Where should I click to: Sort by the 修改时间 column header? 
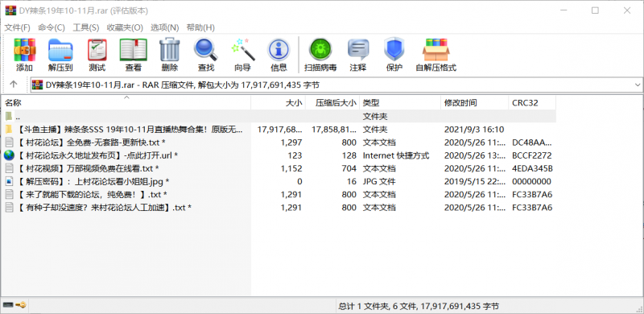[474, 103]
